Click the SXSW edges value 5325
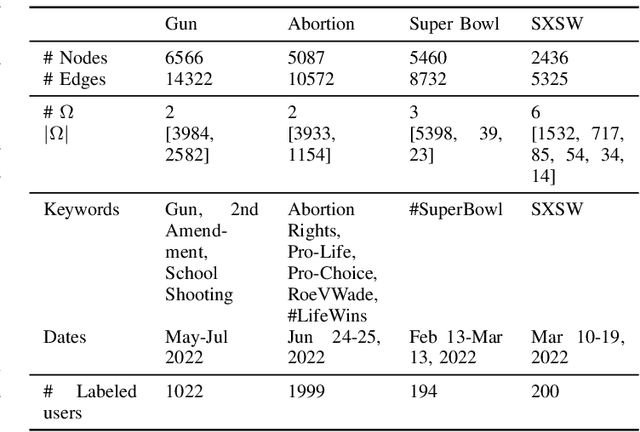 pyautogui.click(x=551, y=78)
